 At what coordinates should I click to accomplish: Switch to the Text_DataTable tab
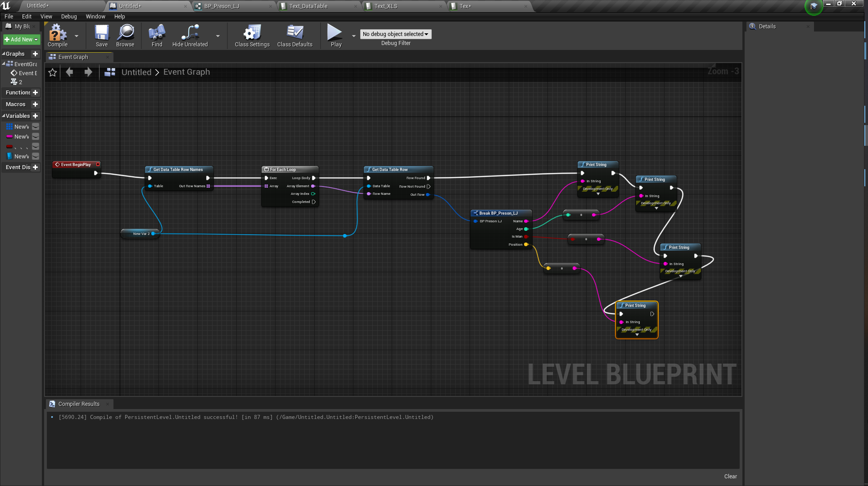point(308,6)
